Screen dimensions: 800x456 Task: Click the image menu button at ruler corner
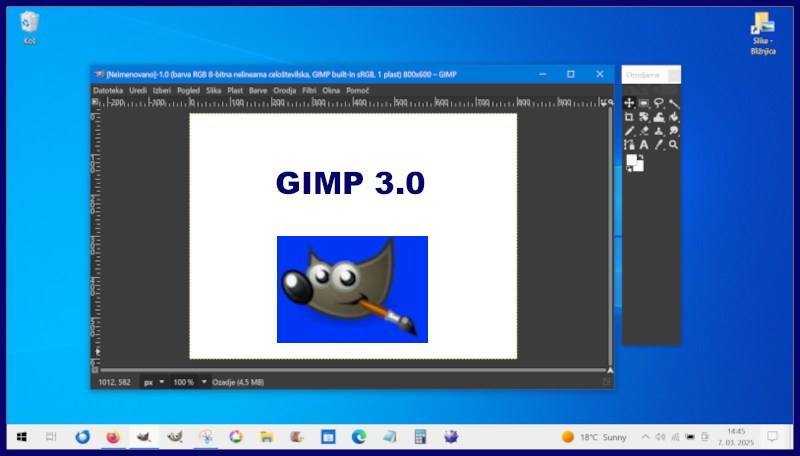pos(95,102)
